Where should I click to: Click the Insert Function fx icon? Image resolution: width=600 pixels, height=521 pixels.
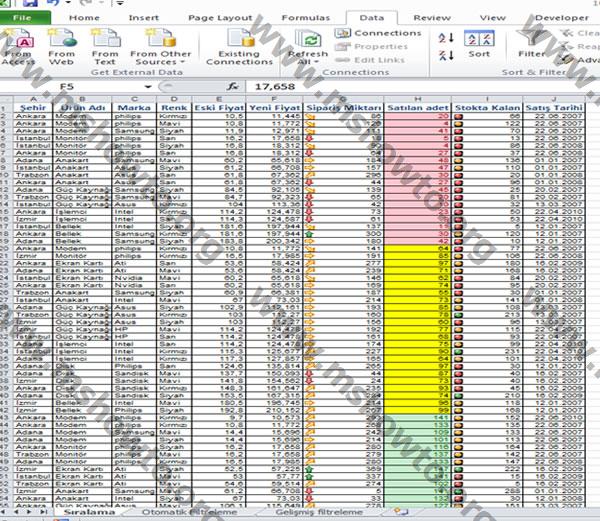(232, 87)
